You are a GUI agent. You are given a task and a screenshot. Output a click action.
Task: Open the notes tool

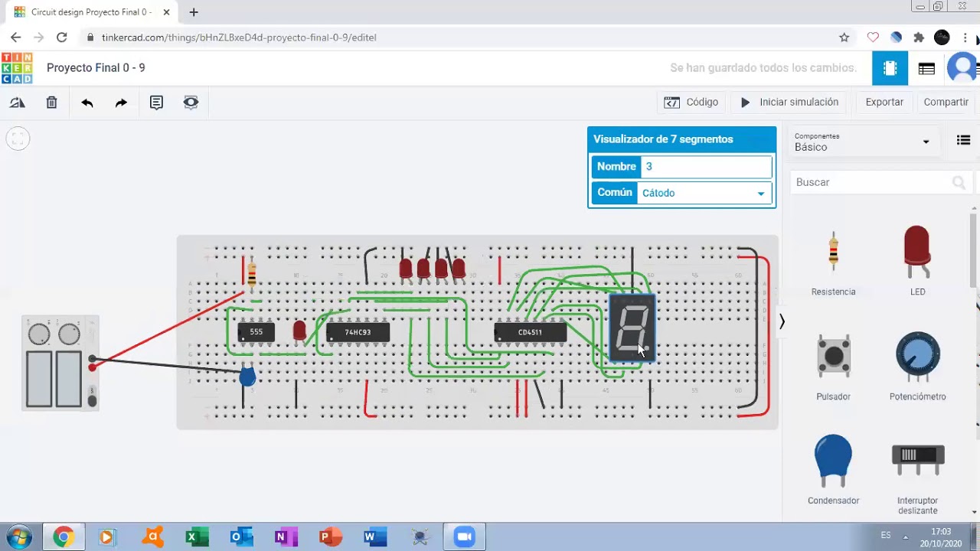(156, 103)
